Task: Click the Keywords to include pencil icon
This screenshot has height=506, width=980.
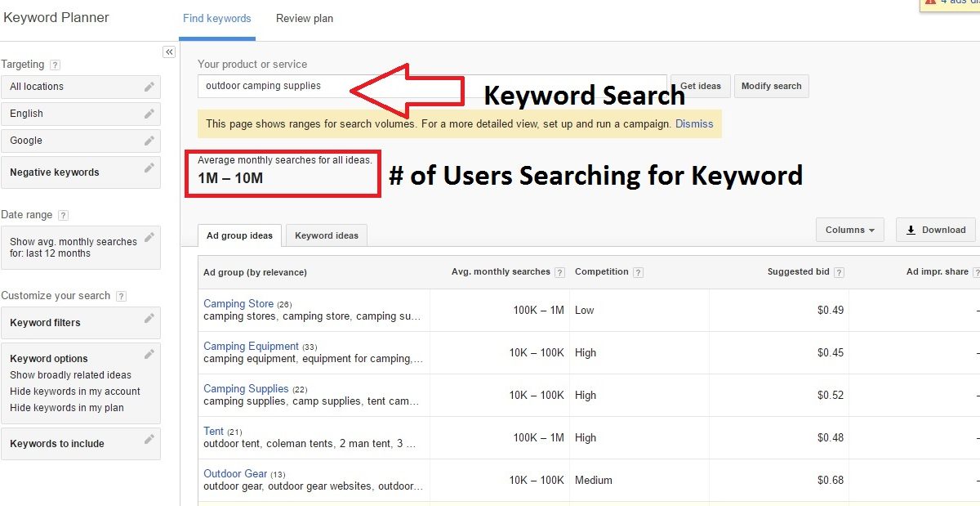Action: click(149, 440)
